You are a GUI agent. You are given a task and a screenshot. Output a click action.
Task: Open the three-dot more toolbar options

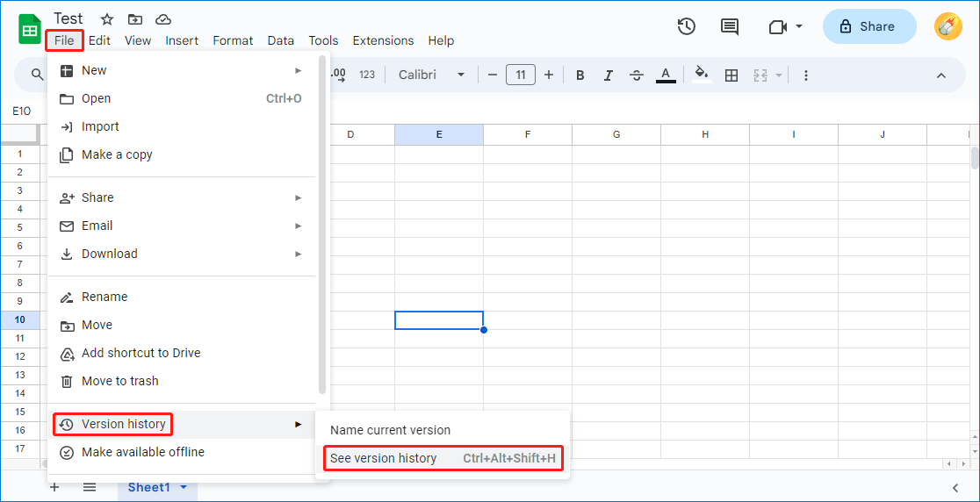click(x=805, y=75)
